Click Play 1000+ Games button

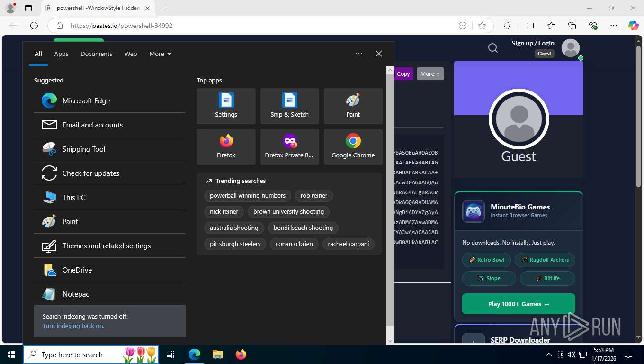(519, 304)
